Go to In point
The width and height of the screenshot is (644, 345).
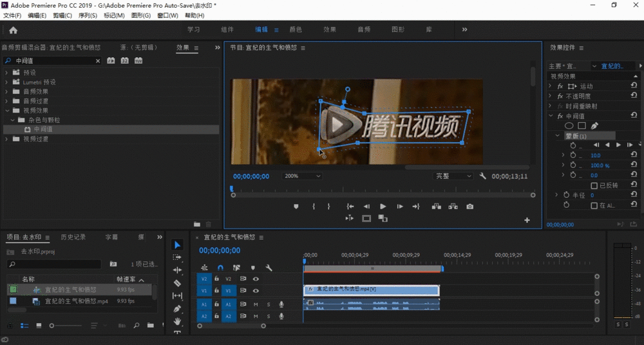point(350,207)
